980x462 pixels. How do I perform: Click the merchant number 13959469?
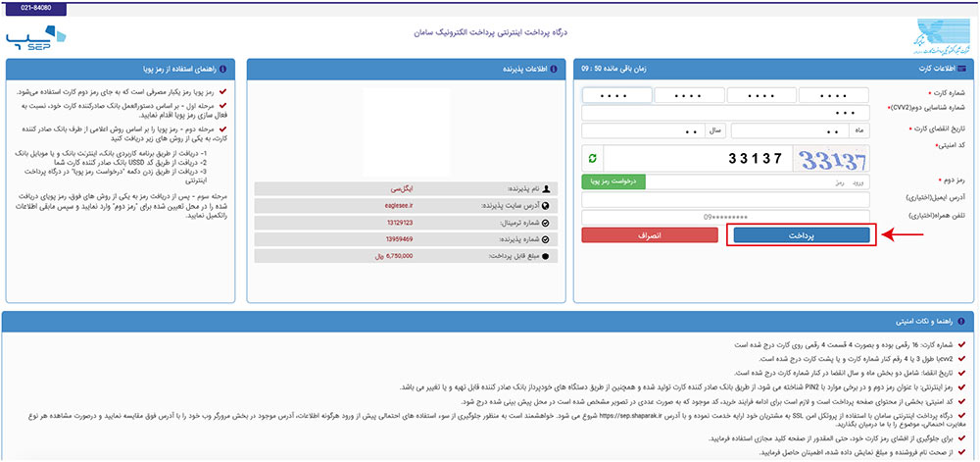click(x=400, y=238)
